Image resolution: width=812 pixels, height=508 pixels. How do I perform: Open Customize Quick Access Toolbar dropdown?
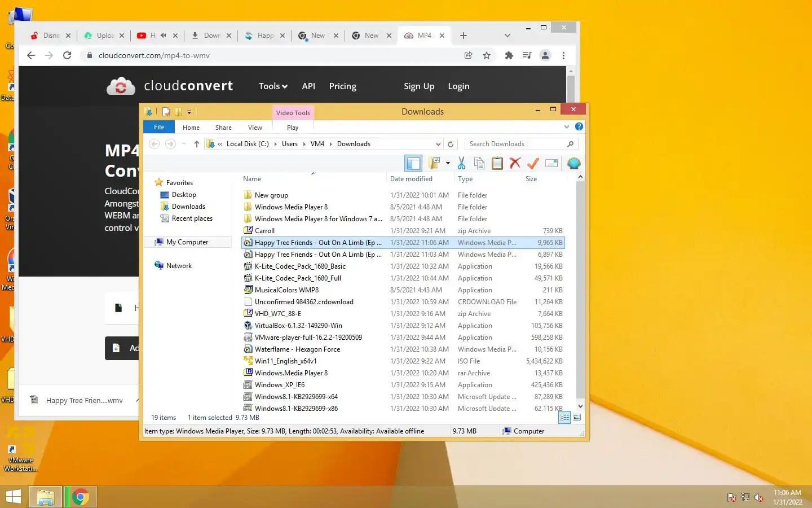189,112
